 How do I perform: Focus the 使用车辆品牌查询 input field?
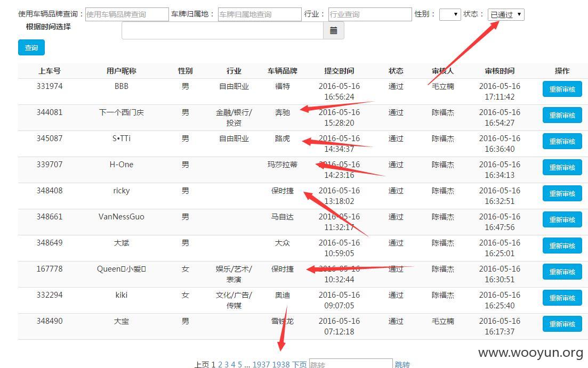point(127,14)
